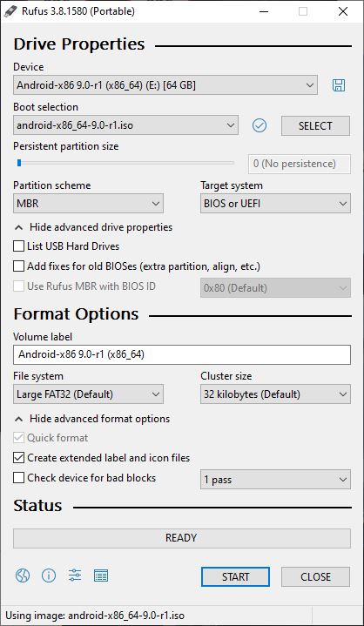Screen dimensions: 364x626
Task: Click the Rufus USB drive title icon
Action: pyautogui.click(x=10, y=11)
